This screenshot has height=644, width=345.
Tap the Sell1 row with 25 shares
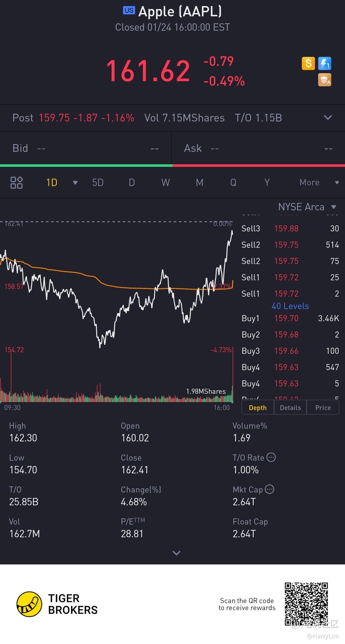point(290,277)
